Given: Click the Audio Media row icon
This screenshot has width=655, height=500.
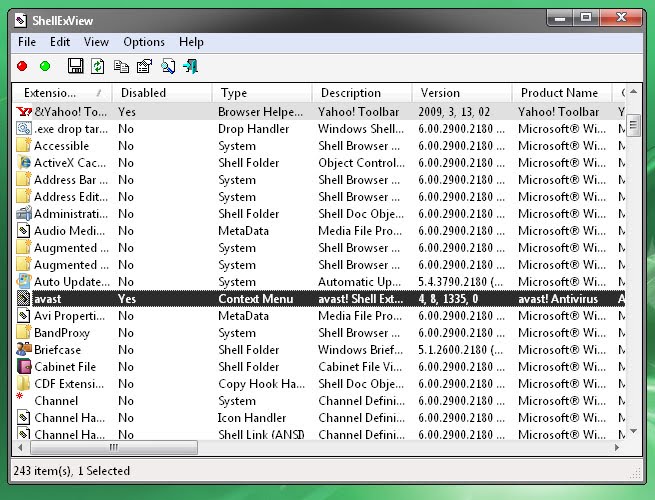Looking at the screenshot, I should click(x=24, y=231).
